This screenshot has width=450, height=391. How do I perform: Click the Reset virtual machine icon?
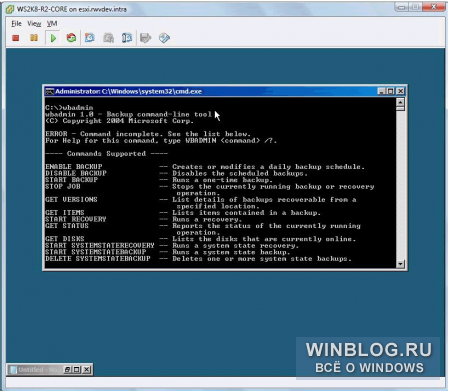point(71,38)
